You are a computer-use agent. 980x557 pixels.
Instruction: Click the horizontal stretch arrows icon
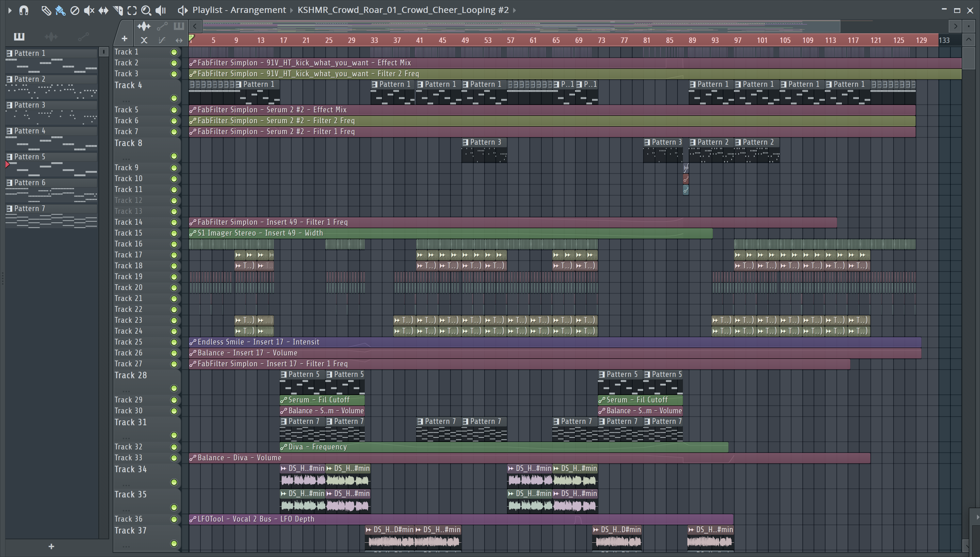(179, 40)
